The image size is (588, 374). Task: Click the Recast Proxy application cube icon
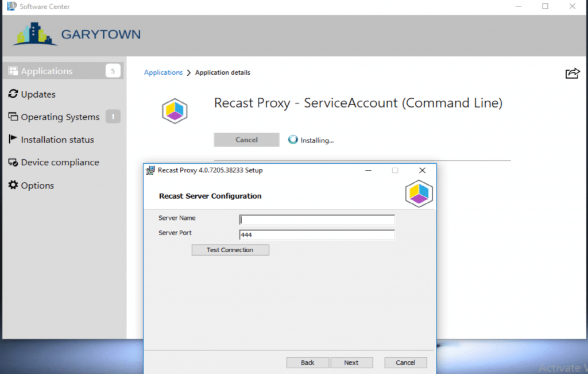[175, 110]
